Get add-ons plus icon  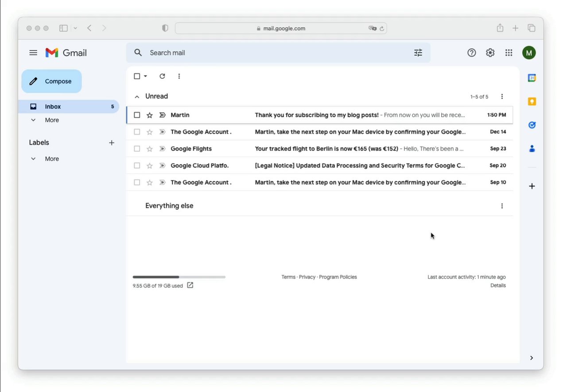pyautogui.click(x=532, y=186)
